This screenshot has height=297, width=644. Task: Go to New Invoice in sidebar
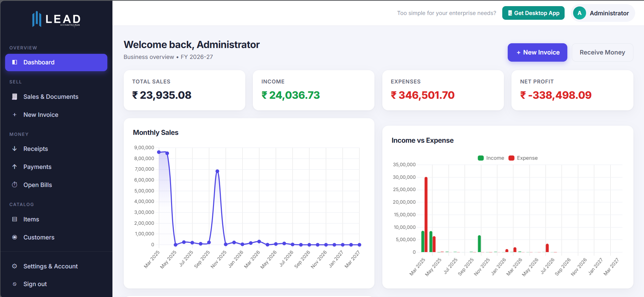coord(56,115)
